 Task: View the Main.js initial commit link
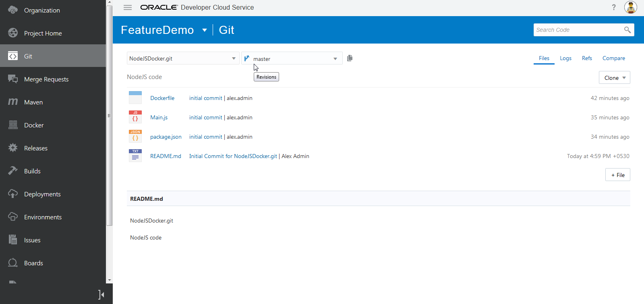tap(206, 117)
